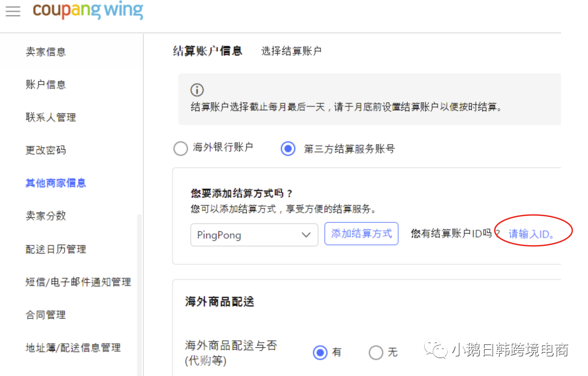The width and height of the screenshot is (588, 376).
Task: Open 联系人管理 in the sidebar
Action: point(52,117)
